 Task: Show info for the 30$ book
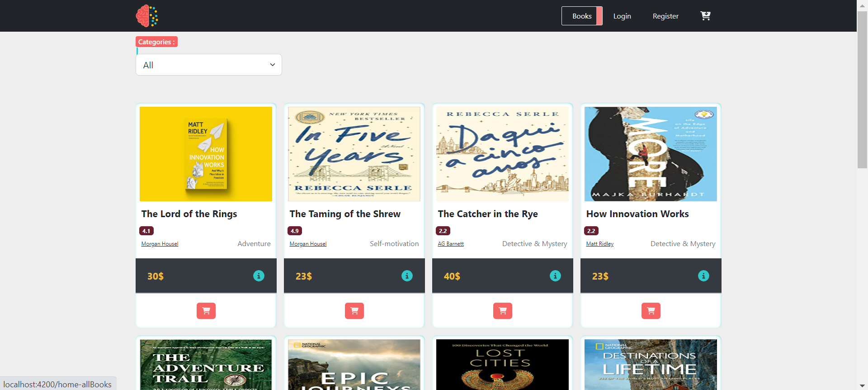coord(259,276)
